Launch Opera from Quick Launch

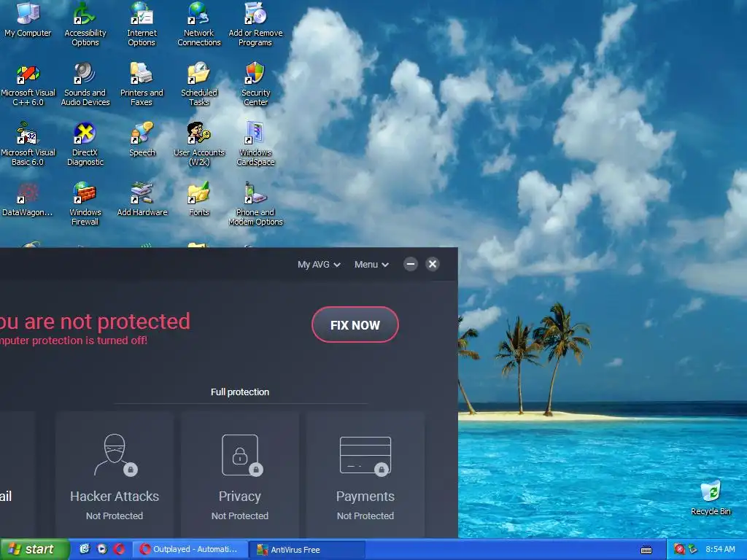coord(119,549)
